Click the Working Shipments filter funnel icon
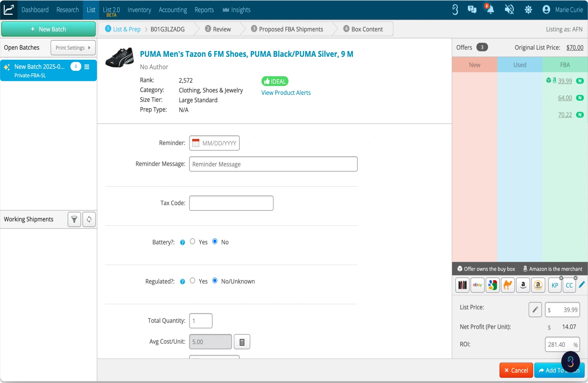The height and width of the screenshot is (383, 588). tap(74, 219)
